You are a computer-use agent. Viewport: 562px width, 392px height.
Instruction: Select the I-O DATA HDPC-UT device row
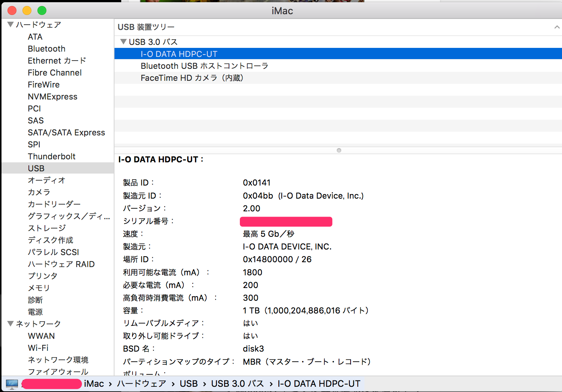coord(338,54)
